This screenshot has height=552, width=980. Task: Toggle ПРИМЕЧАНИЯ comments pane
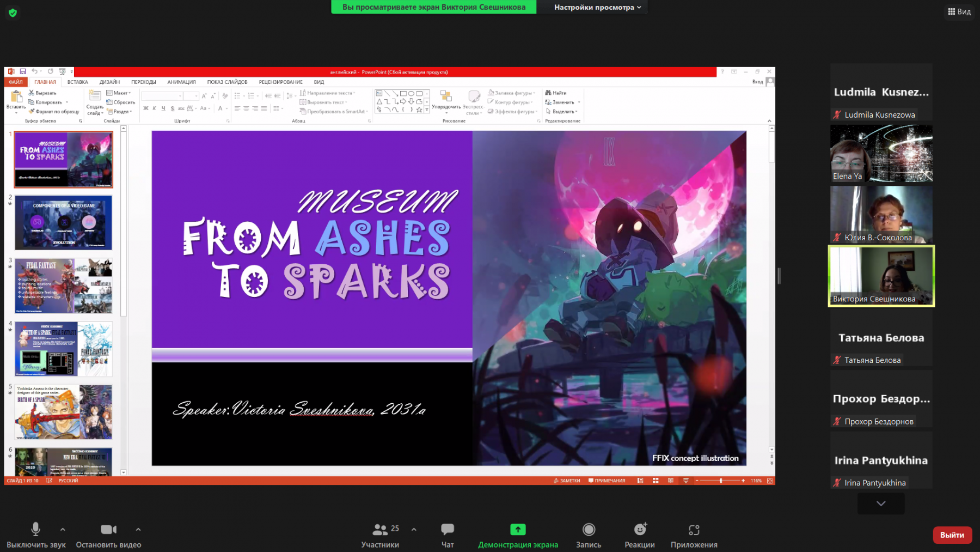pyautogui.click(x=607, y=481)
